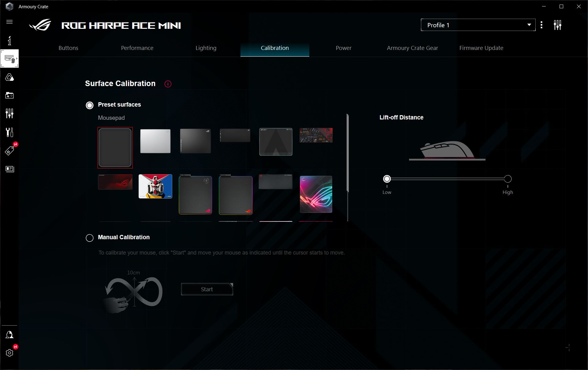Open Scenario Profiles sliders sidebar icon
The image size is (588, 370).
click(x=9, y=113)
